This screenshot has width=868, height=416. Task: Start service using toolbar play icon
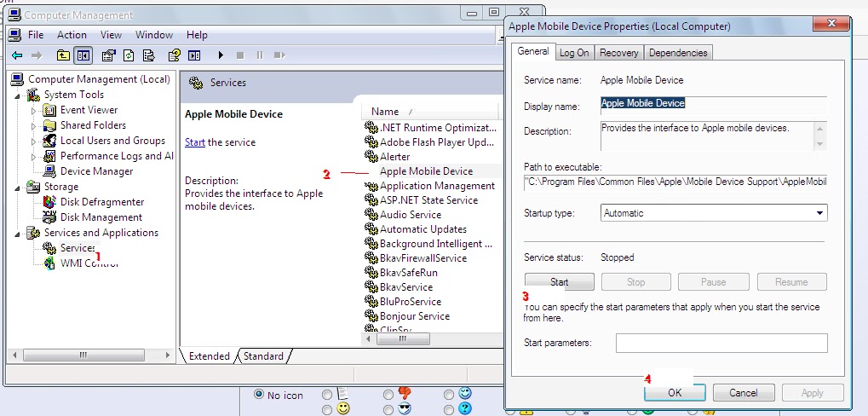(221, 55)
